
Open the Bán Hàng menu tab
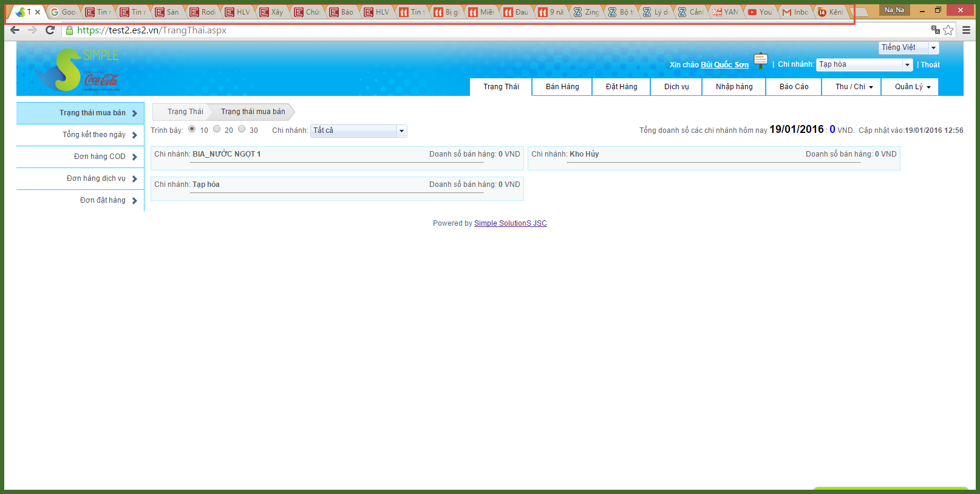562,87
